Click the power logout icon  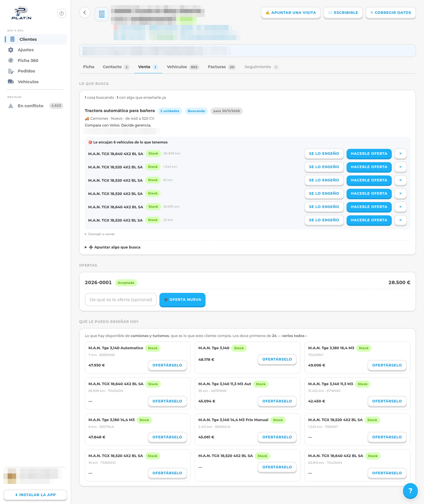tap(61, 13)
